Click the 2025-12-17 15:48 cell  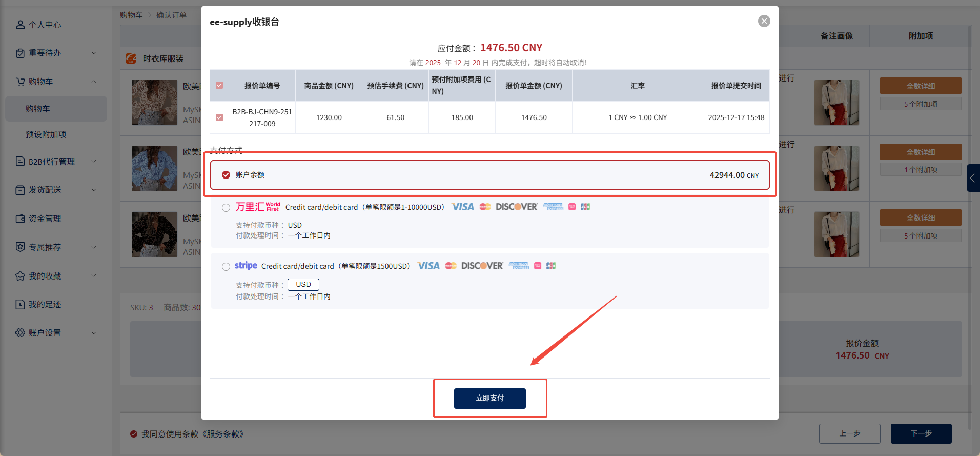pyautogui.click(x=736, y=117)
